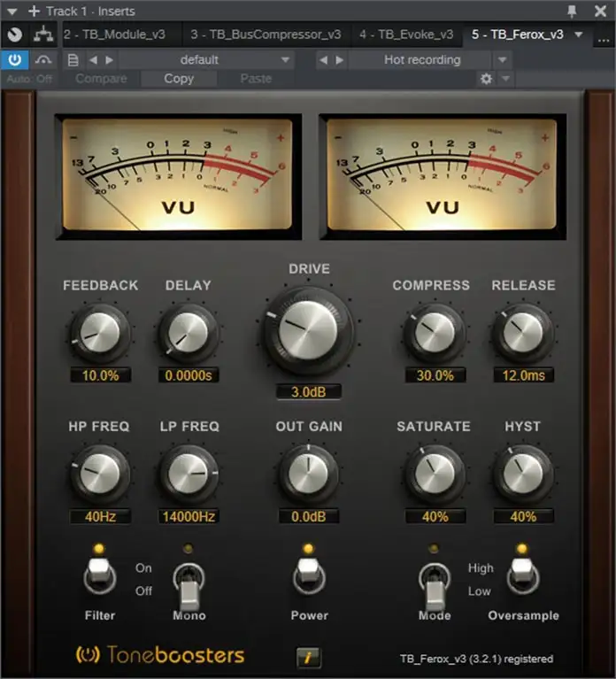
Task: Click the 12.0ms release value field
Action: pos(523,375)
